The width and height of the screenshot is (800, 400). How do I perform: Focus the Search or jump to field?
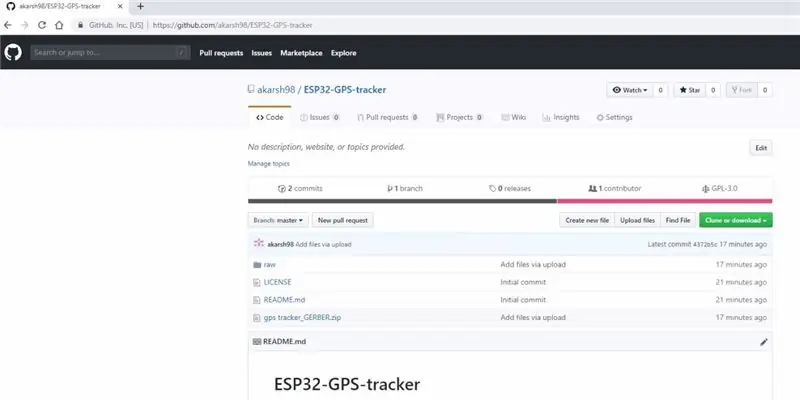pos(110,53)
